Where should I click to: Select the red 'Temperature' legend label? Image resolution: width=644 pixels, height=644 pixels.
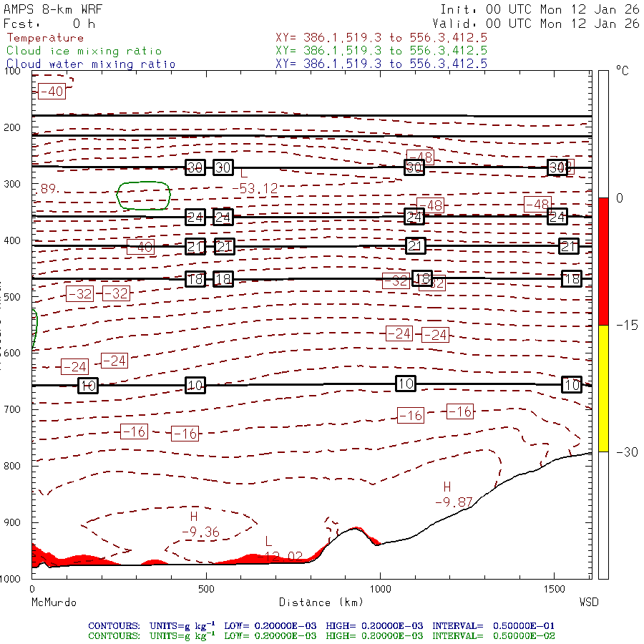click(45, 38)
